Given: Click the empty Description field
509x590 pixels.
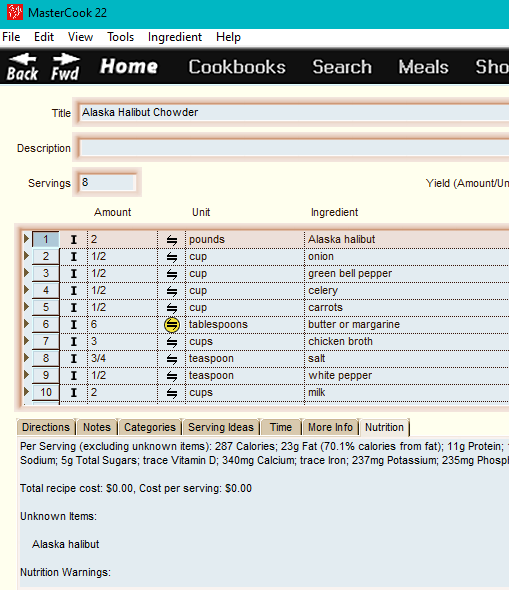Looking at the screenshot, I should [293, 148].
